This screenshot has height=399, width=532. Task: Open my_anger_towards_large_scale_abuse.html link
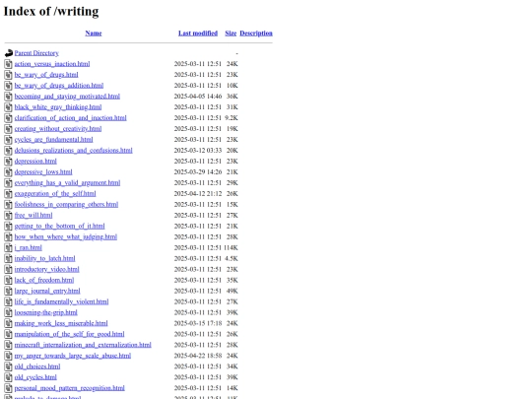pos(73,356)
